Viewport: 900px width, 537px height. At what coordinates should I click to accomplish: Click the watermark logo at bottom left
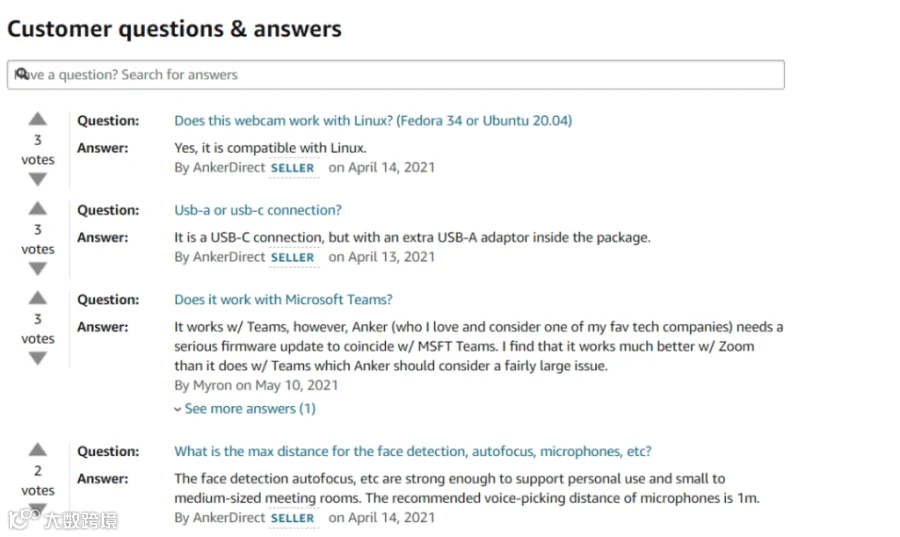click(x=63, y=519)
